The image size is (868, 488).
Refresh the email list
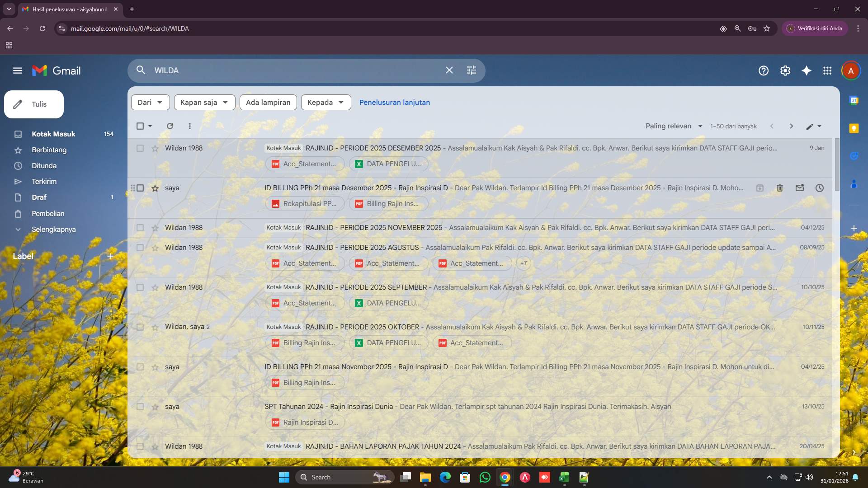pyautogui.click(x=170, y=126)
